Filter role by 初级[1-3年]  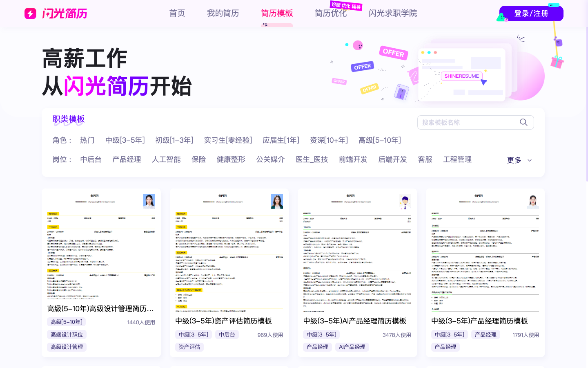(174, 140)
